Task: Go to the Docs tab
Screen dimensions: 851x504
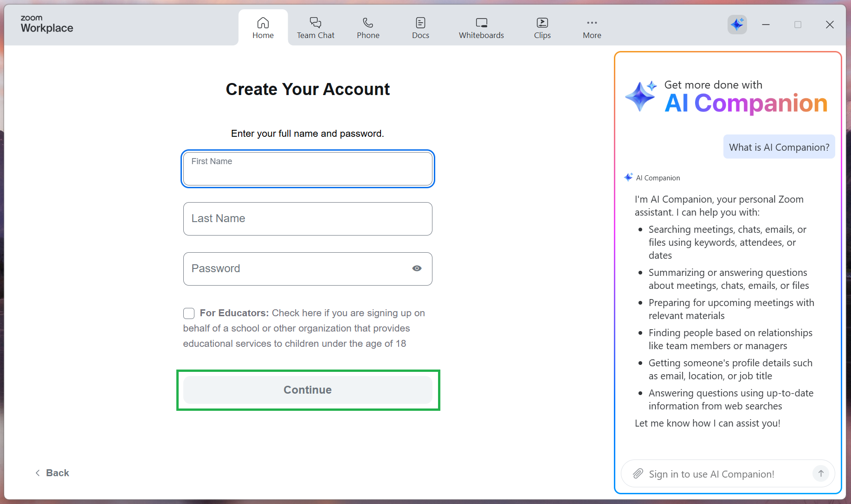Action: [420, 28]
